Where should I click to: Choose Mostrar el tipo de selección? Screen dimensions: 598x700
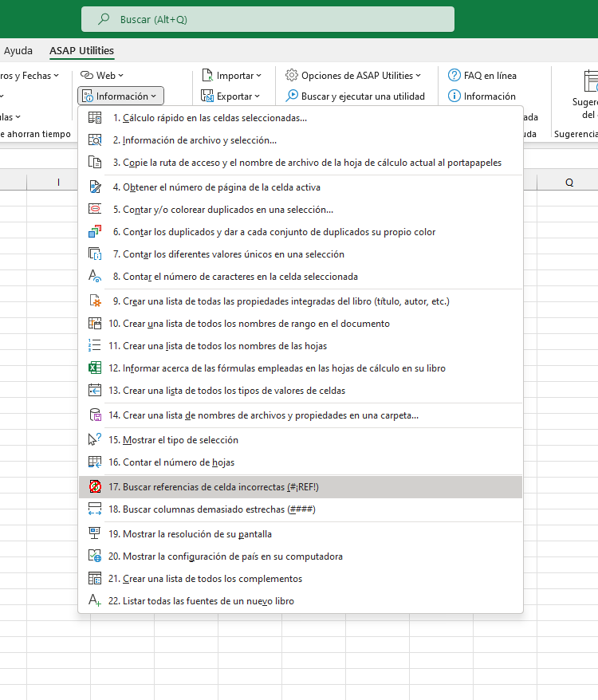[301, 440]
